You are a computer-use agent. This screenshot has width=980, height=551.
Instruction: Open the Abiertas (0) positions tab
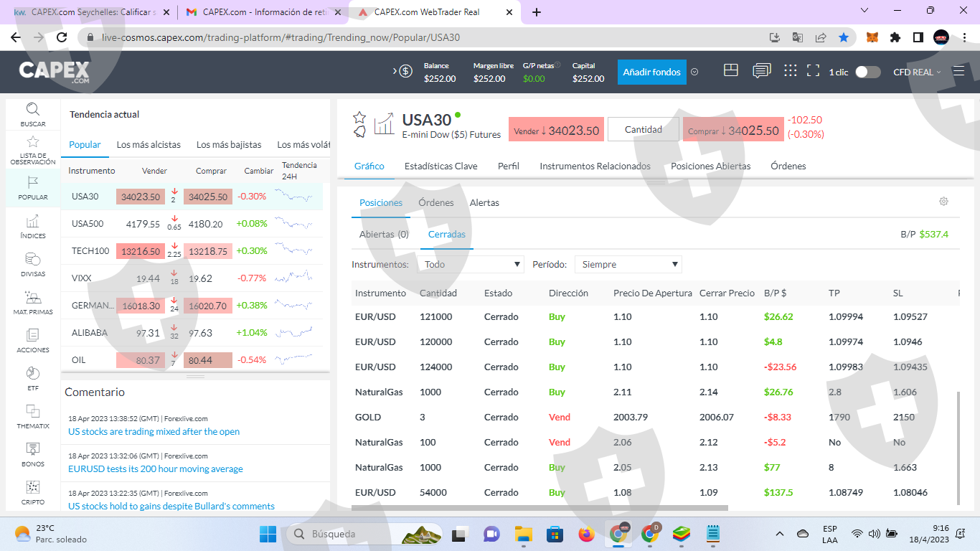(384, 235)
